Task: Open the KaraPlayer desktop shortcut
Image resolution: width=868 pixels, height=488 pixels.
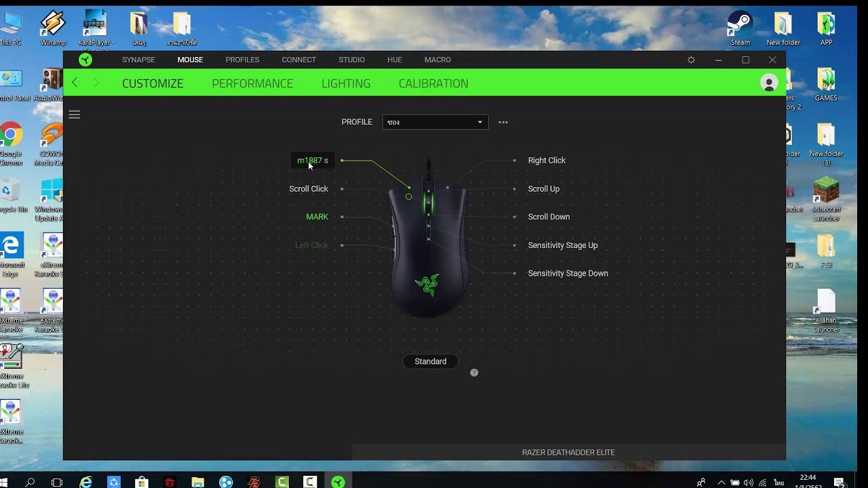Action: coord(96,28)
